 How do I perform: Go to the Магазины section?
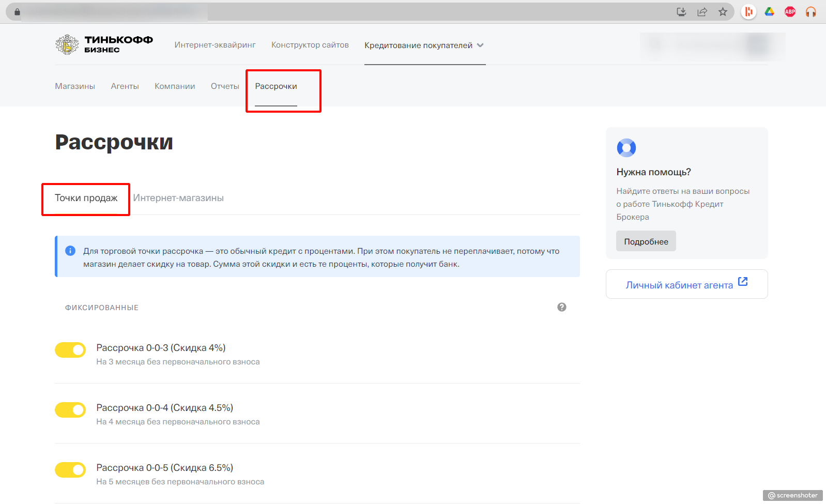pos(75,86)
